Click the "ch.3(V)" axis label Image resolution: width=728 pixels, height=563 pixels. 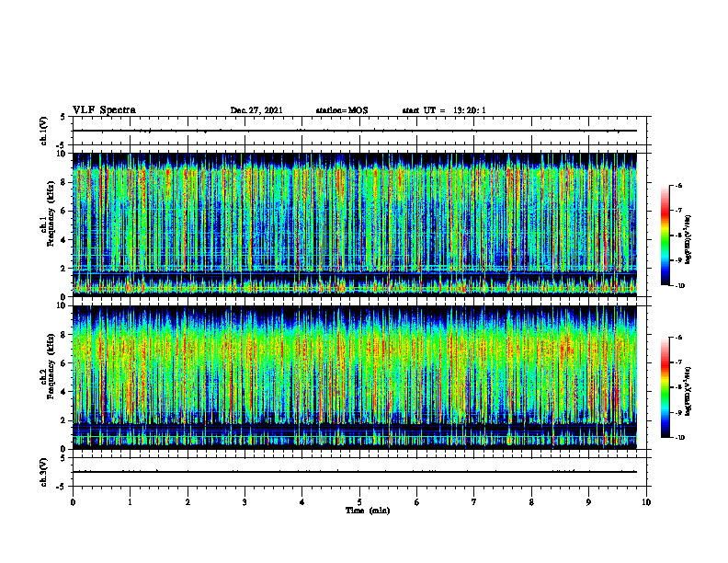43,472
